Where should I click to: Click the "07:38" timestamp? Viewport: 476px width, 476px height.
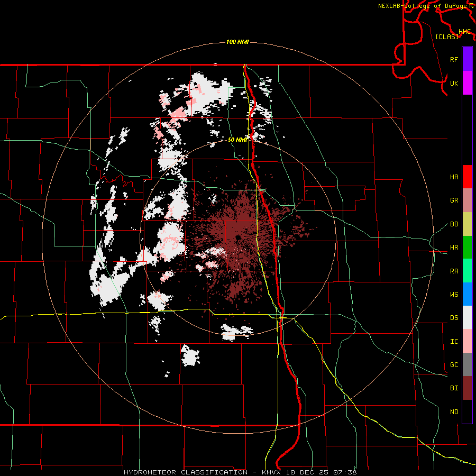(344, 472)
